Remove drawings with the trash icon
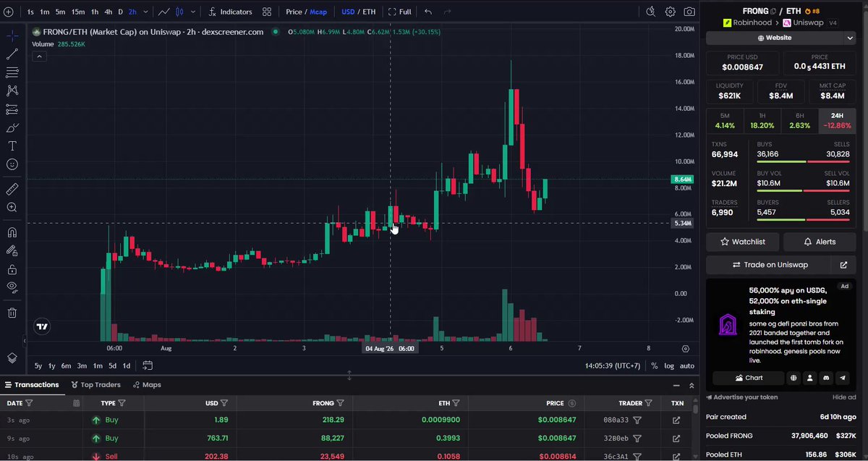 (x=12, y=313)
